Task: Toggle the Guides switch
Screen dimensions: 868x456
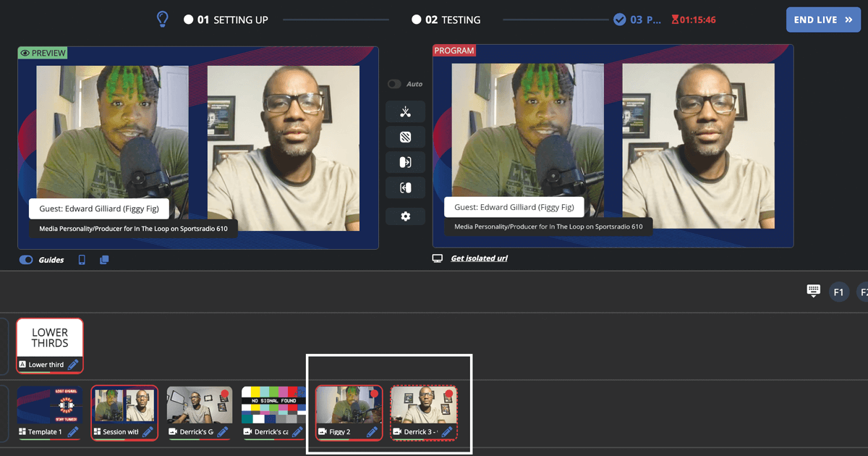Action: [26, 260]
